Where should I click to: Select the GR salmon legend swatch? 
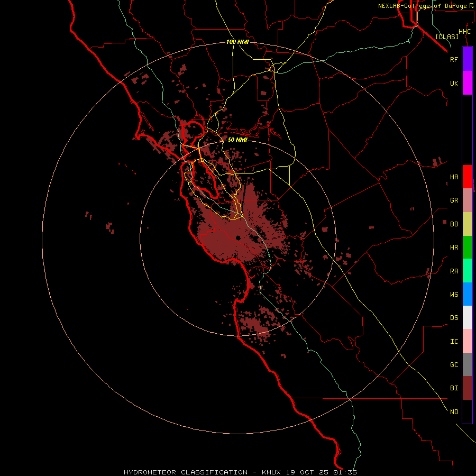(x=467, y=200)
